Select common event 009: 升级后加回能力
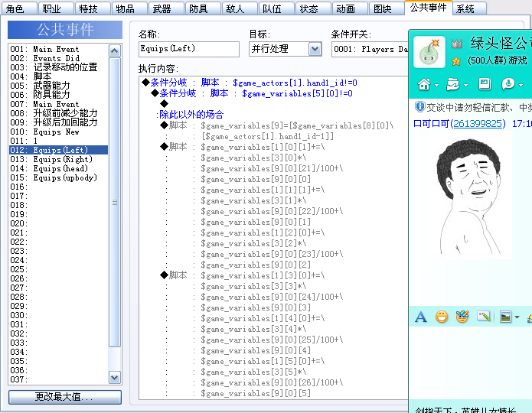This screenshot has width=532, height=413. 58,122
